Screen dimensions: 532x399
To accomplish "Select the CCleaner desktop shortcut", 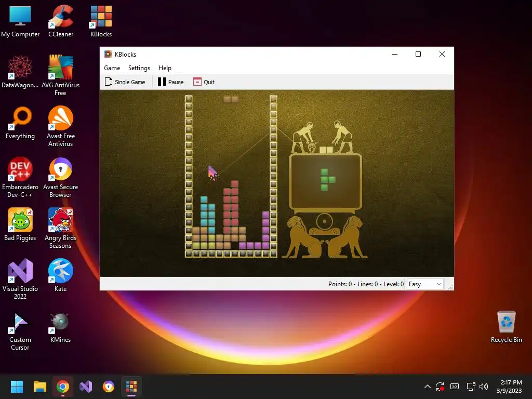I will (61, 22).
